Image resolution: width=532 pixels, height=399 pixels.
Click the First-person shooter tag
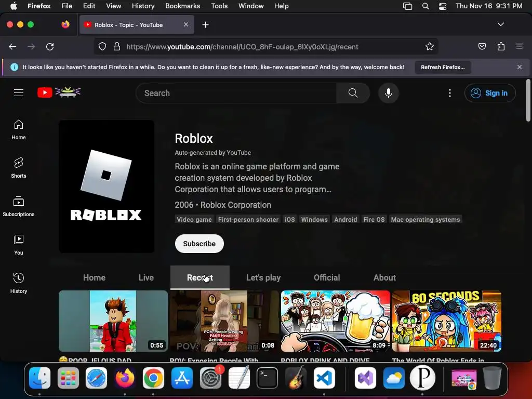coord(248,220)
